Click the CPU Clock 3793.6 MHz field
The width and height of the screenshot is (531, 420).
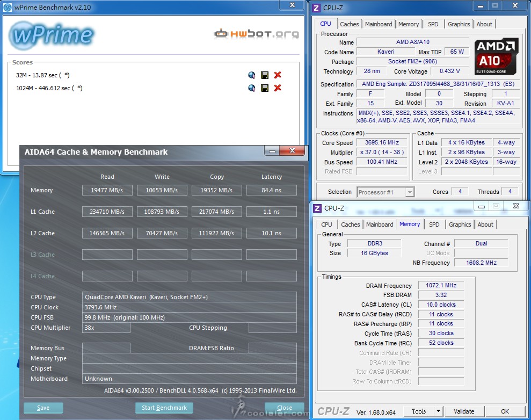pos(190,307)
